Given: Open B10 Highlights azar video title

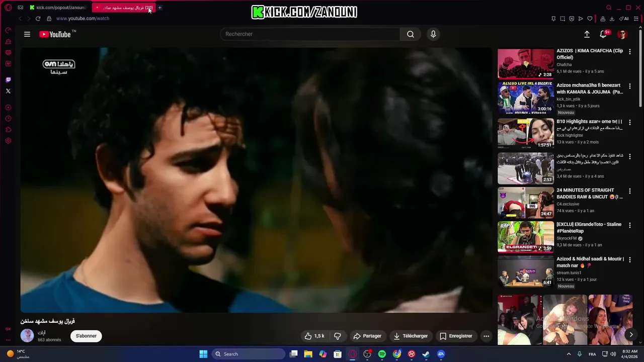Looking at the screenshot, I should (590, 125).
